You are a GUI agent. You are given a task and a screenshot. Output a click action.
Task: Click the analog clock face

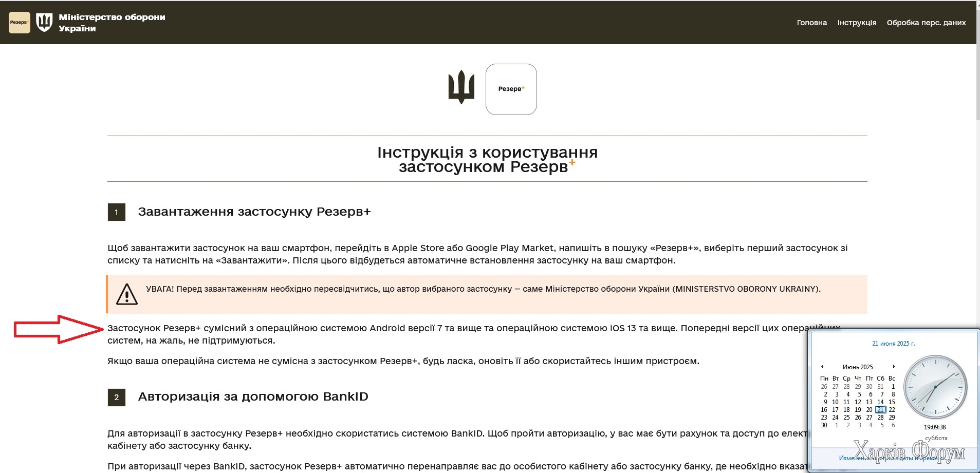point(935,387)
